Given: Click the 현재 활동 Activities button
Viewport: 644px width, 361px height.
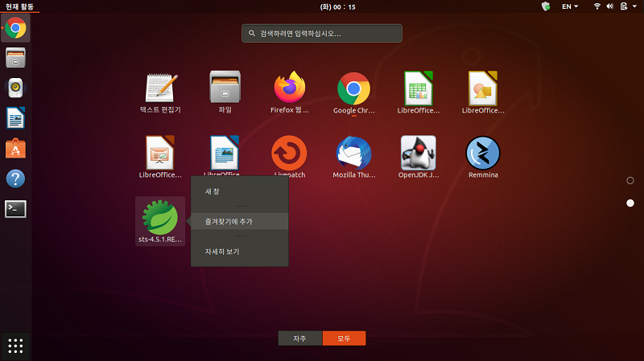Looking at the screenshot, I should coord(19,6).
